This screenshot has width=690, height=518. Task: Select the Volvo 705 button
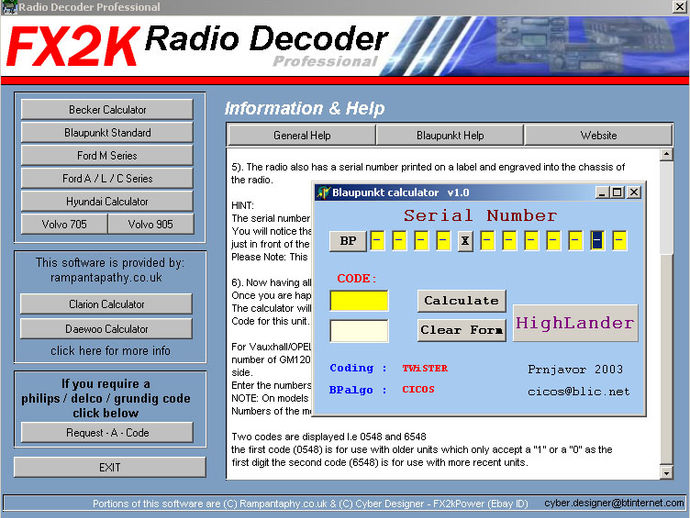pyautogui.click(x=64, y=224)
